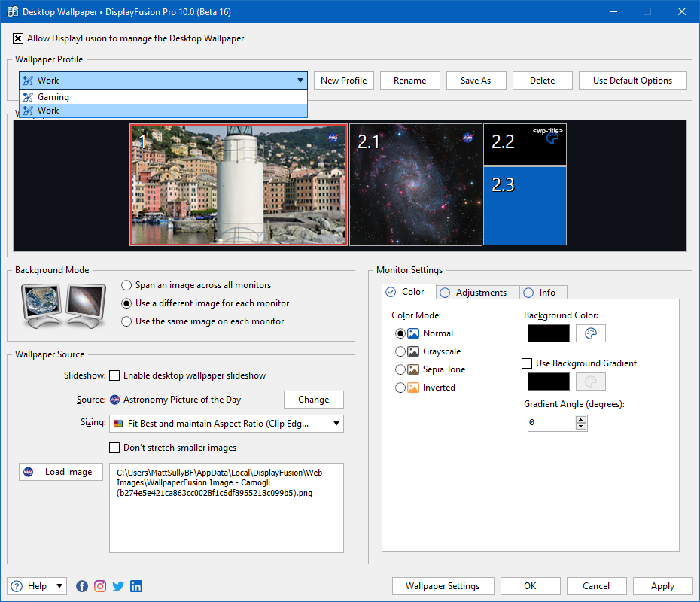Select Gaming profile from dropdown list

(x=163, y=97)
